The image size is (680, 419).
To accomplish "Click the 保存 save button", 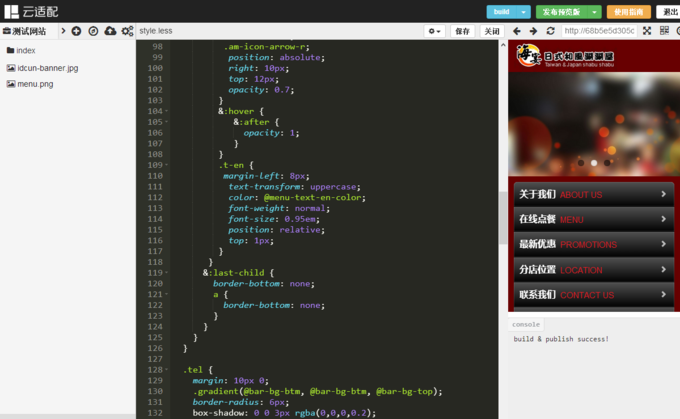I will point(463,31).
